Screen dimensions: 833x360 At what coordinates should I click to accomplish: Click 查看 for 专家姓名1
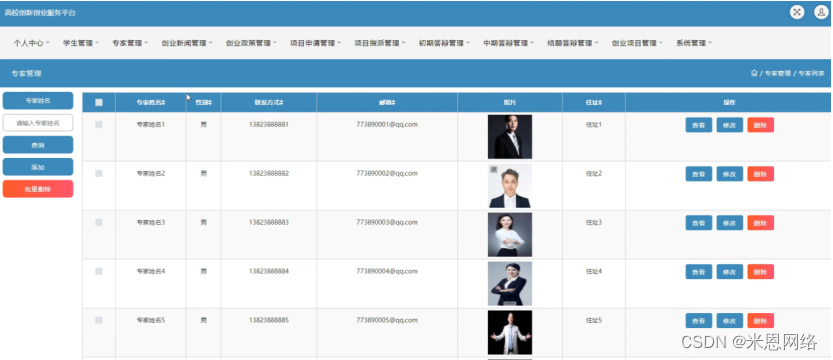point(699,125)
